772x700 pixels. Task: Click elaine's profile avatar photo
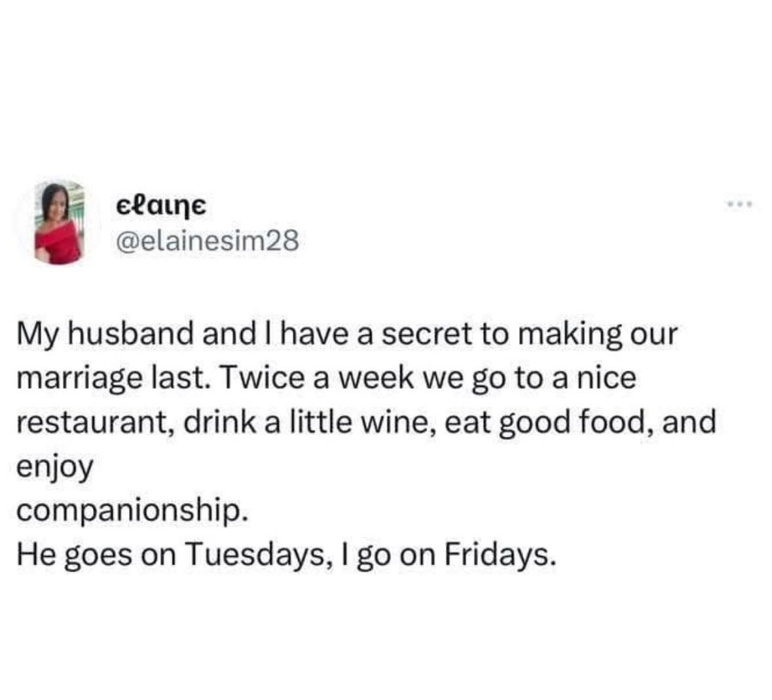click(58, 223)
